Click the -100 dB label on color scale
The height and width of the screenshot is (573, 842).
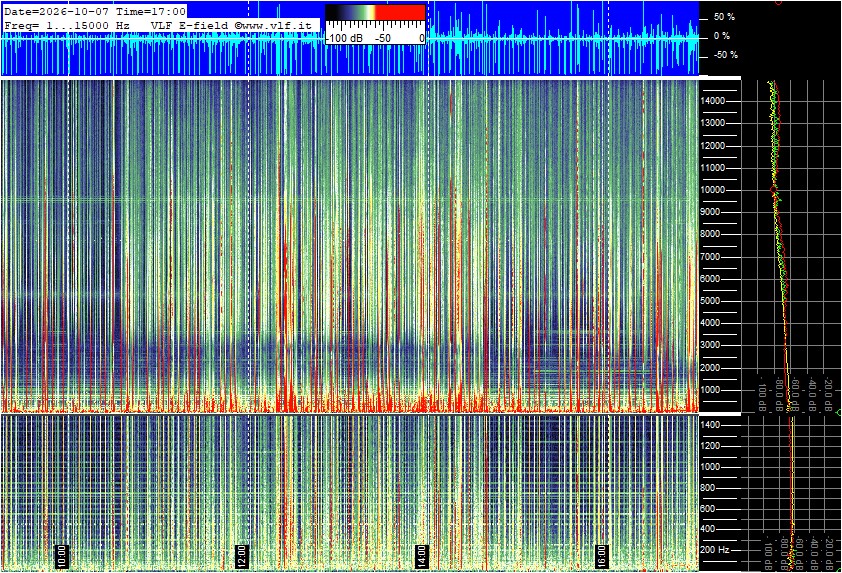[345, 39]
